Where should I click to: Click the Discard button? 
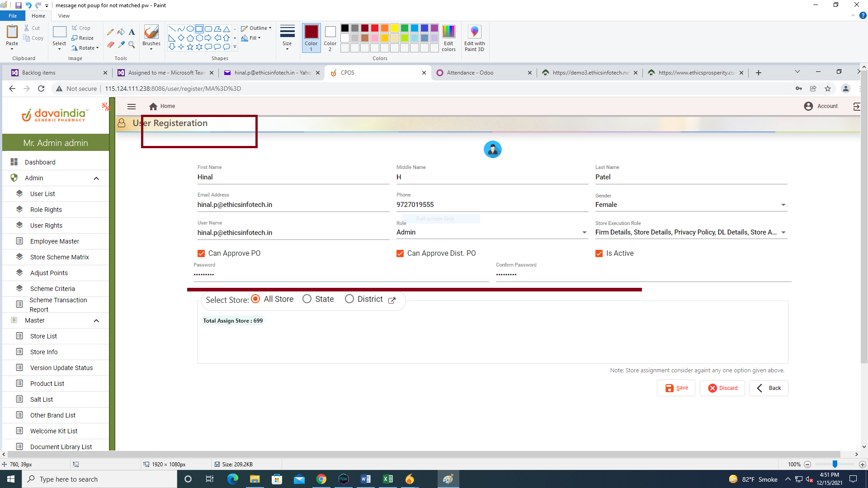tap(722, 388)
